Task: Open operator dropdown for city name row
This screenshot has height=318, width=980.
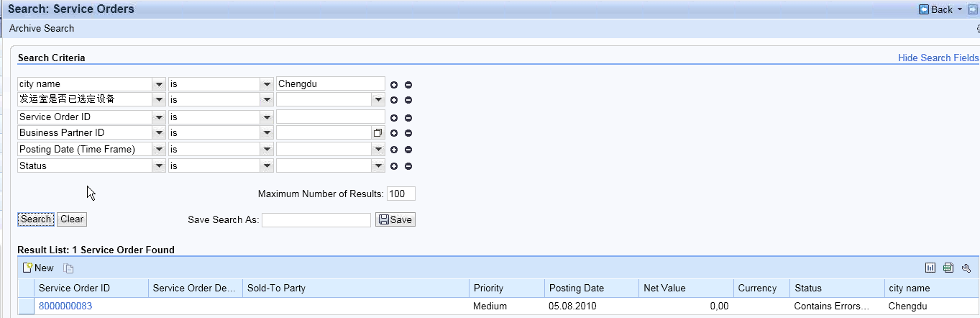Action: [267, 84]
